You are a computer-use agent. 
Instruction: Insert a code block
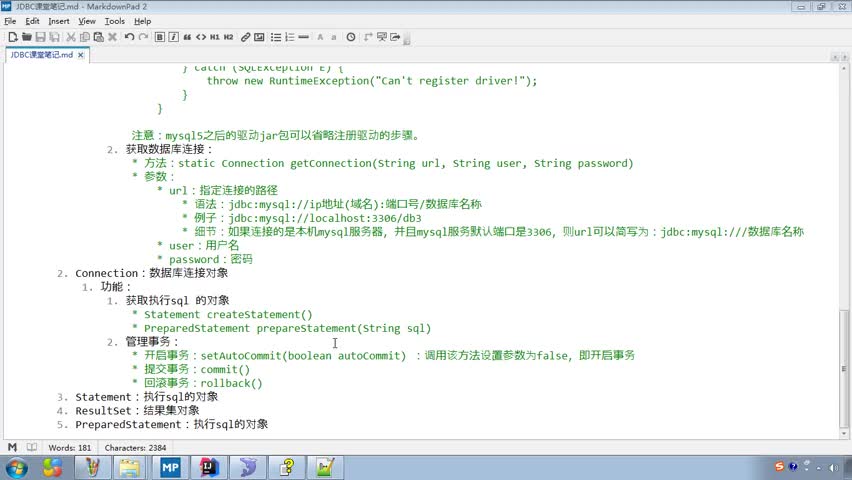click(x=201, y=37)
